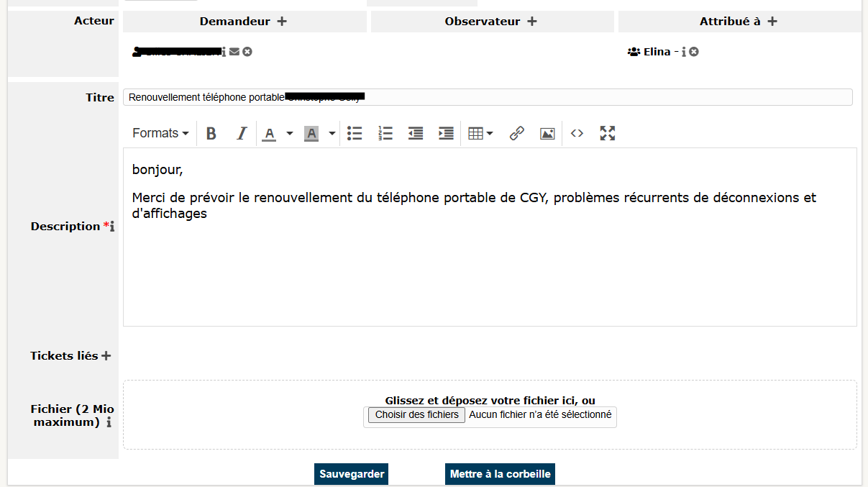Toggle bold formatting in editor toolbar
The image size is (868, 487).
click(x=211, y=133)
